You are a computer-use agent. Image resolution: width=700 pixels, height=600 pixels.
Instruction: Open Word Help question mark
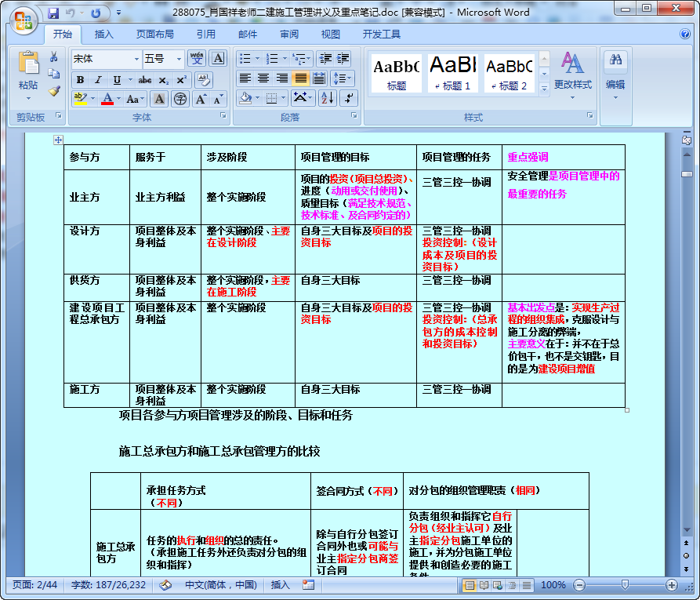tap(685, 34)
